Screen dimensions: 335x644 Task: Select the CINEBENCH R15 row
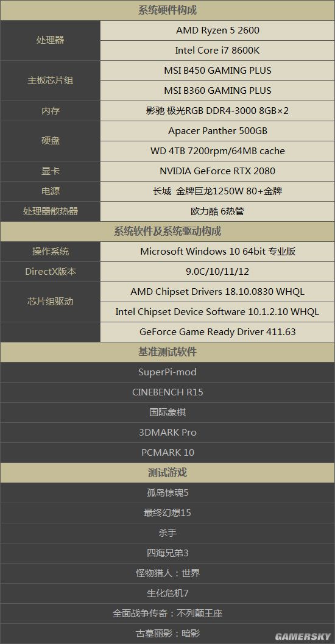[167, 392]
